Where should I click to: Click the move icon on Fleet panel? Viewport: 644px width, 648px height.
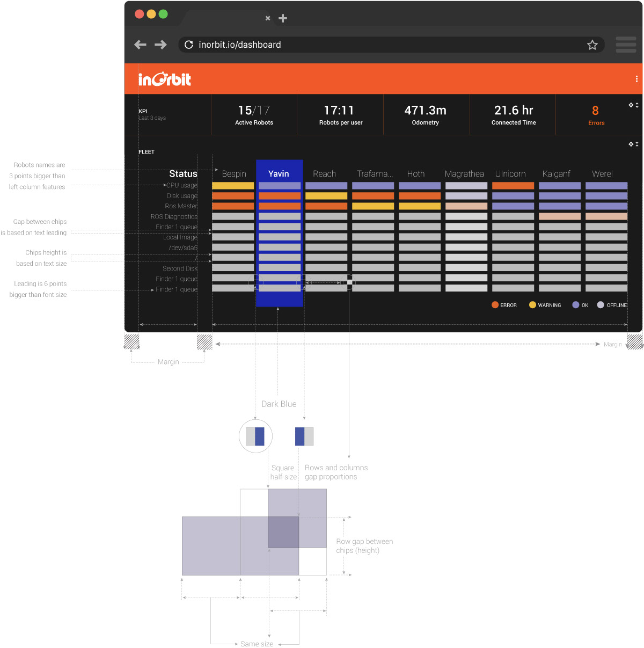pos(631,144)
